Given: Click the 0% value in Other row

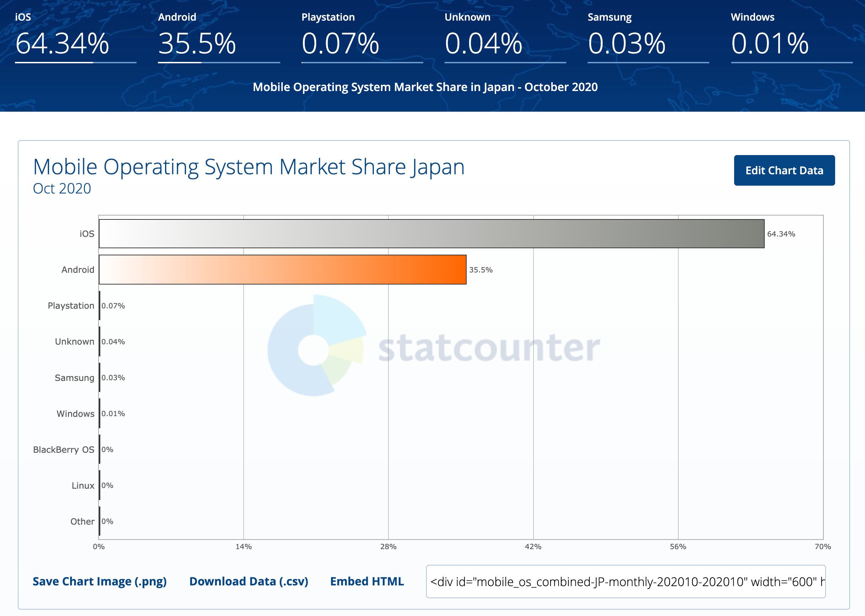Looking at the screenshot, I should [107, 521].
